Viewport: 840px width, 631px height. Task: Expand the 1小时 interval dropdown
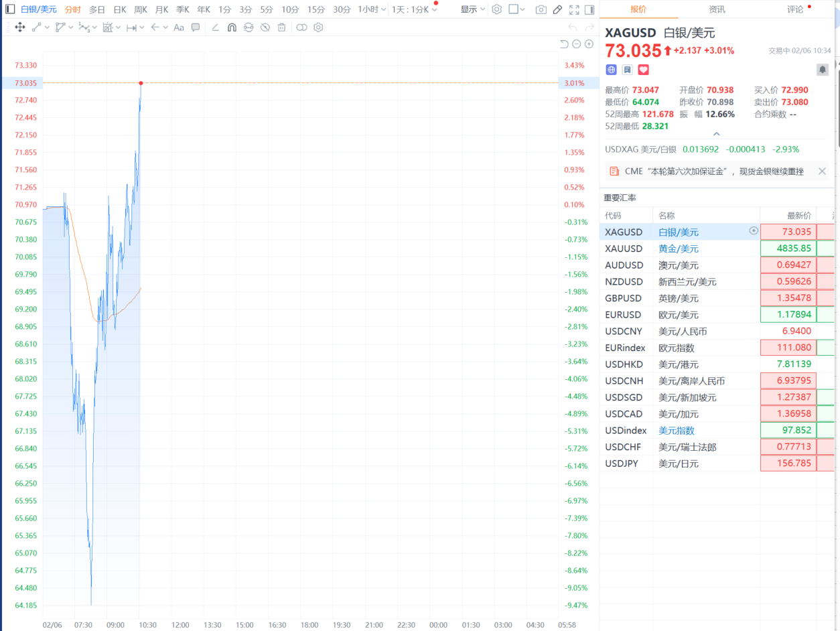tap(372, 9)
